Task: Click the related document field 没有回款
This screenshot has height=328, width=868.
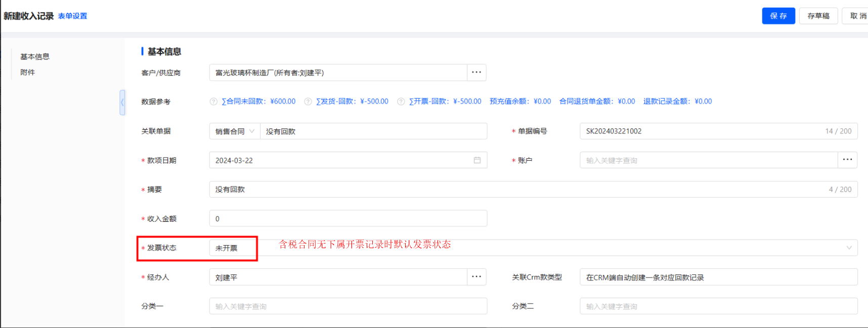Action: pos(373,131)
